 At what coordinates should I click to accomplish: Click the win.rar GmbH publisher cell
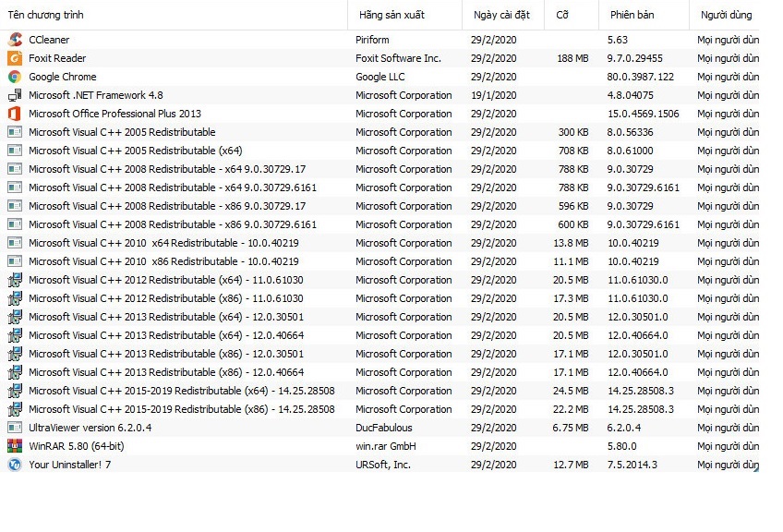click(386, 447)
